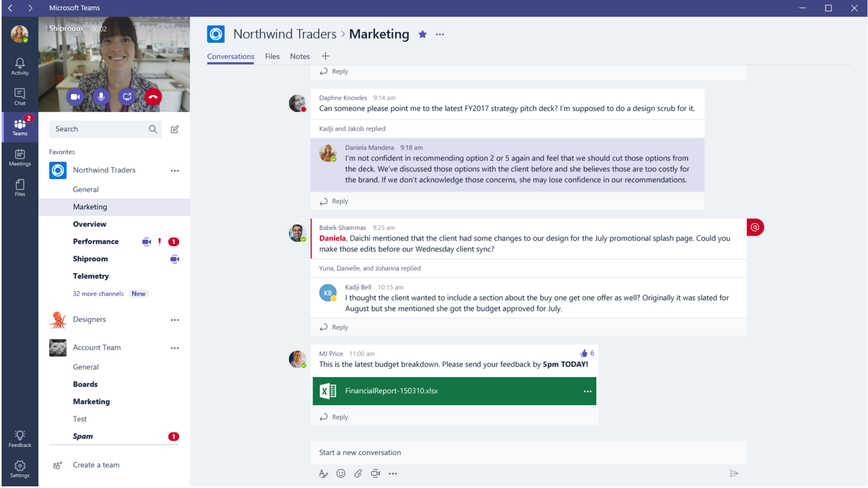Image resolution: width=868 pixels, height=488 pixels.
Task: Open the Performance channel
Action: pos(96,242)
